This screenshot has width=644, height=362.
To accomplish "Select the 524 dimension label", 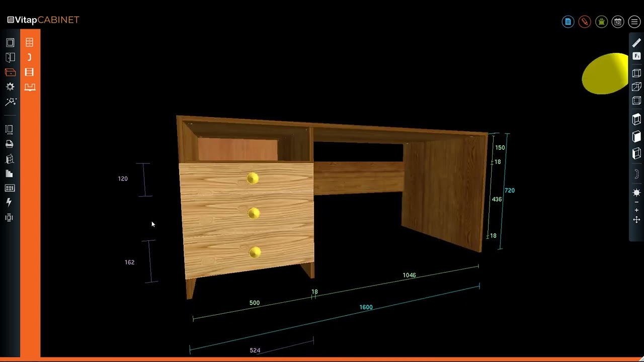I will (255, 350).
